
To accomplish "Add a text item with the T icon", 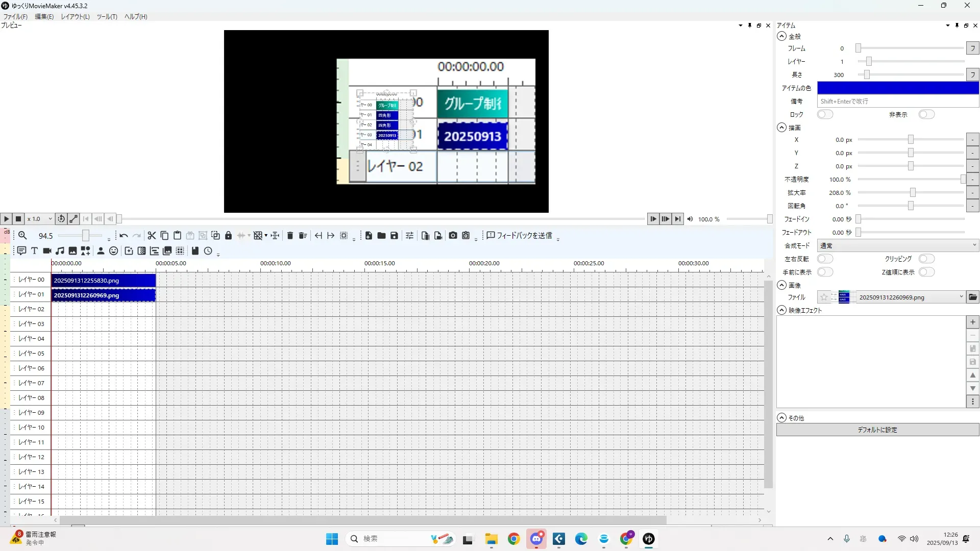I will 34,251.
